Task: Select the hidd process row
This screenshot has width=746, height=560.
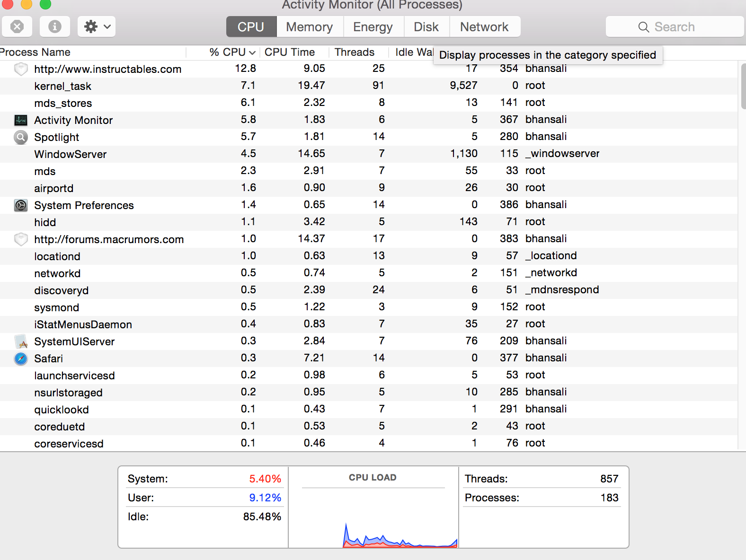Action: coord(369,222)
